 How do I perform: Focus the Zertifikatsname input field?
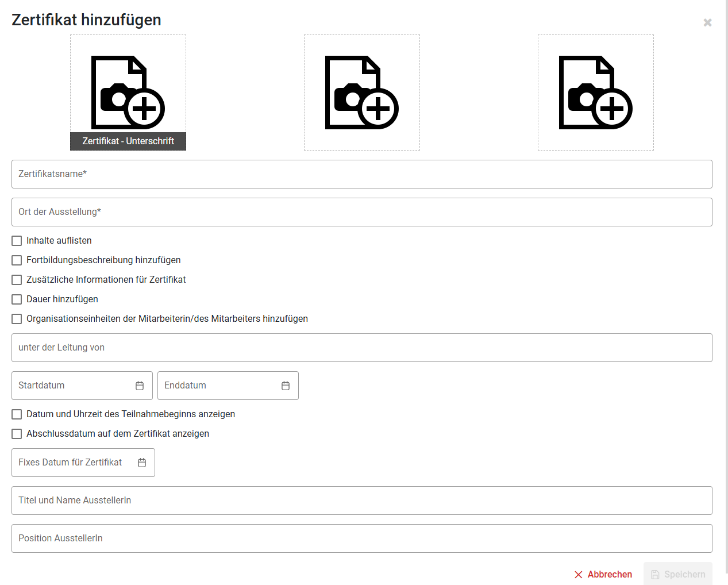click(x=362, y=174)
